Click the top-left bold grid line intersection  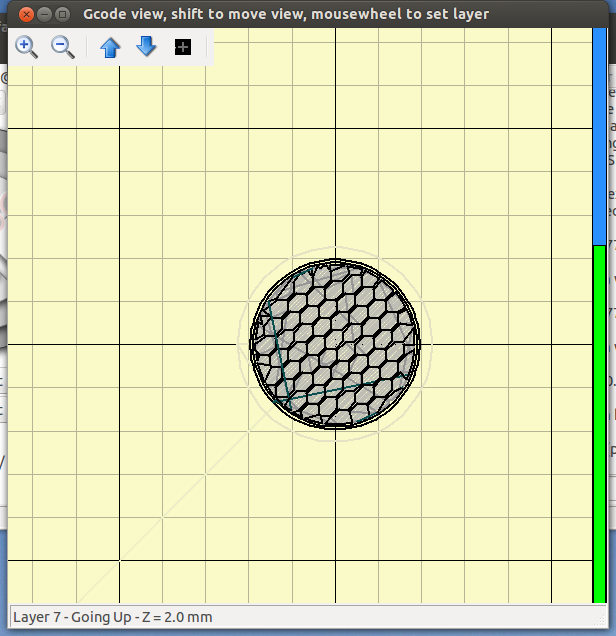point(119,129)
